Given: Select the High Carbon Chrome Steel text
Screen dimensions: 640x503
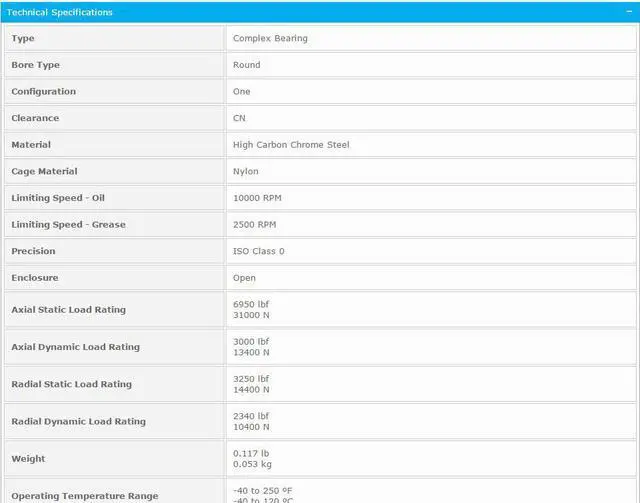Looking at the screenshot, I should (x=291, y=145).
